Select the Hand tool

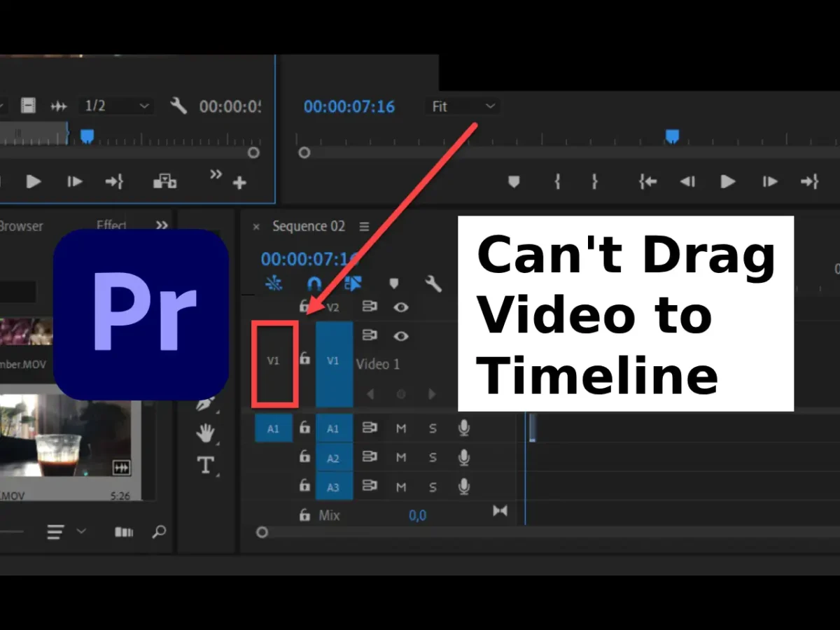pos(205,433)
